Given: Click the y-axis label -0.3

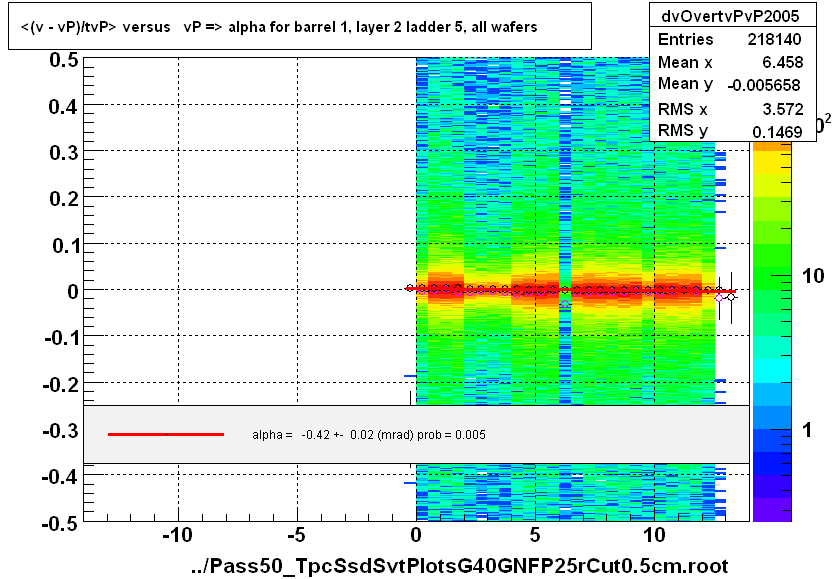Looking at the screenshot, I should pos(61,430).
